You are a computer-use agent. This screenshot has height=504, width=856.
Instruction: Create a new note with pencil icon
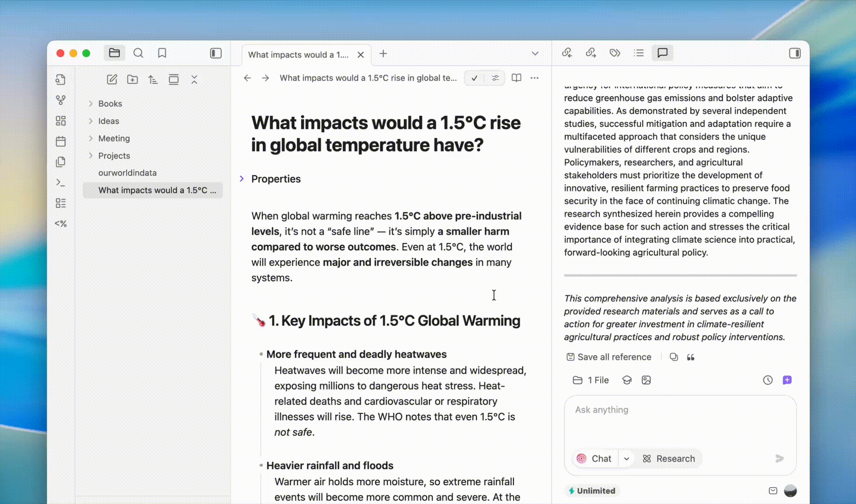tap(112, 79)
